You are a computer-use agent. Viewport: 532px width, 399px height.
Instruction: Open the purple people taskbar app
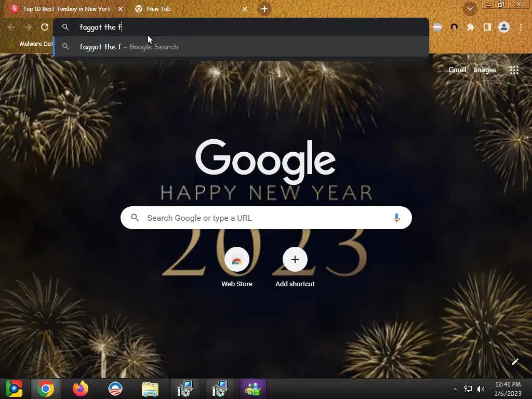pos(253,389)
